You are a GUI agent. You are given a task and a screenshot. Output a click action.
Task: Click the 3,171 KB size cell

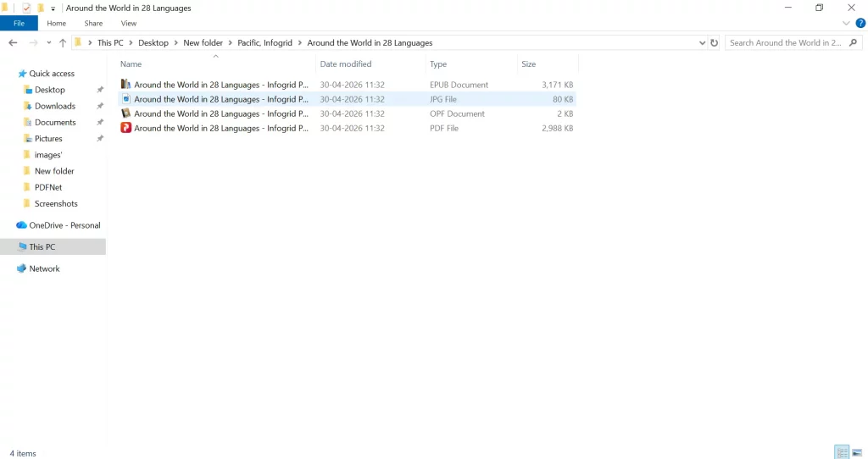pos(558,85)
